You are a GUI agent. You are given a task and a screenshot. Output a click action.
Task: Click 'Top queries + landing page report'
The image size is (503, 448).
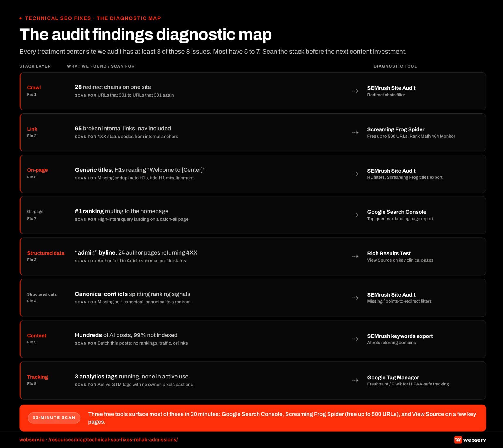(400, 219)
